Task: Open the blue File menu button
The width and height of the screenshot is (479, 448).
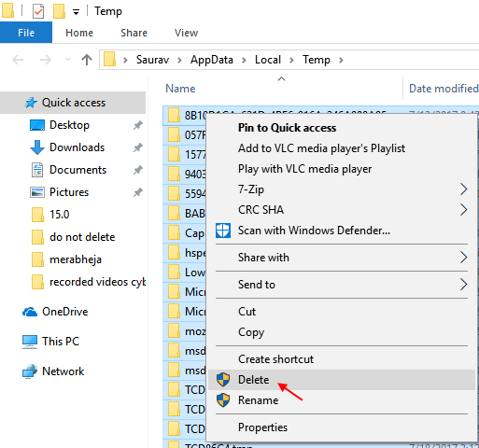Action: click(x=26, y=33)
